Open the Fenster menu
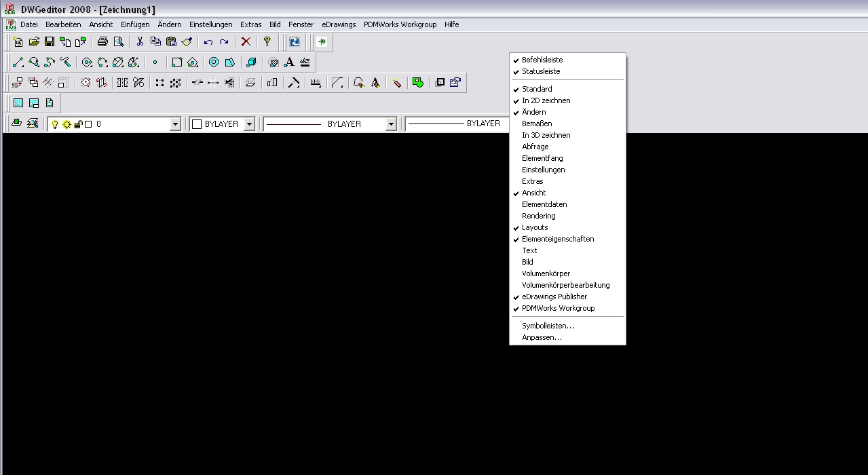This screenshot has width=868, height=475. (x=301, y=24)
